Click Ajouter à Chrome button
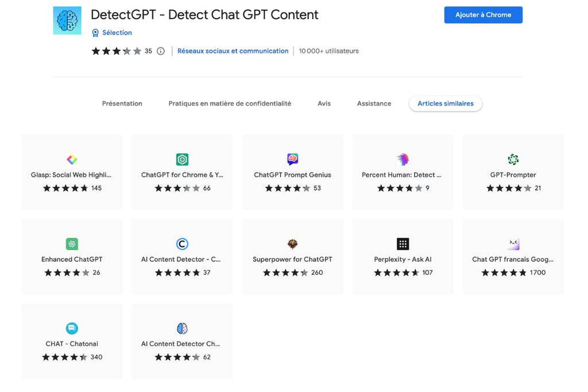This screenshot has width=588, height=392. [483, 15]
